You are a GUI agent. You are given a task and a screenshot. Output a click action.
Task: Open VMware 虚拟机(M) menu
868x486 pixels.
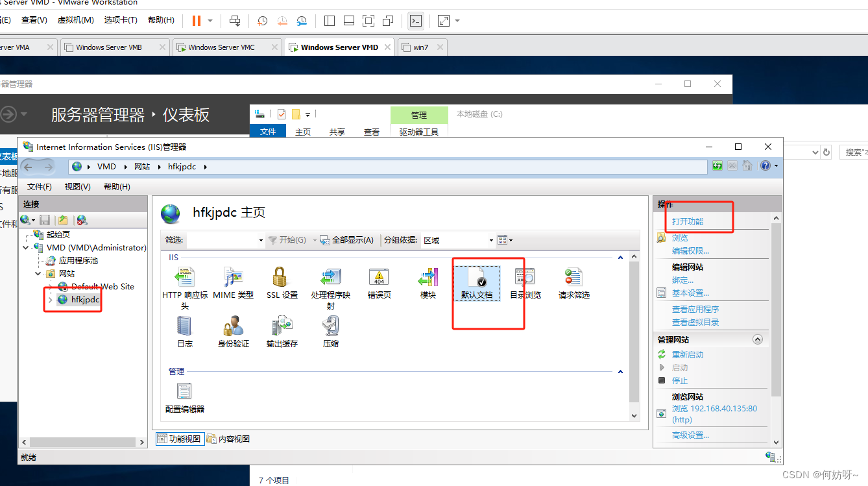pyautogui.click(x=76, y=20)
